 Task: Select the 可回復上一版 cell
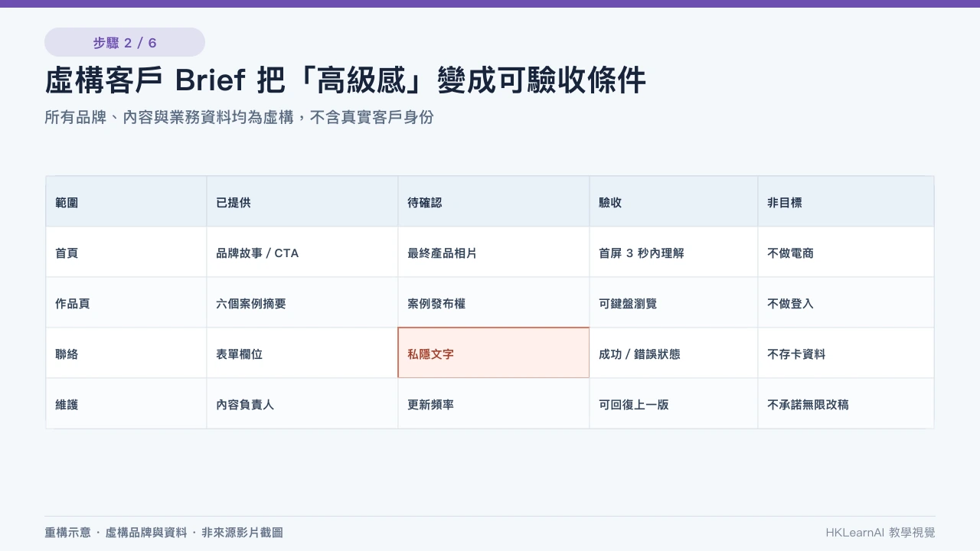point(674,404)
